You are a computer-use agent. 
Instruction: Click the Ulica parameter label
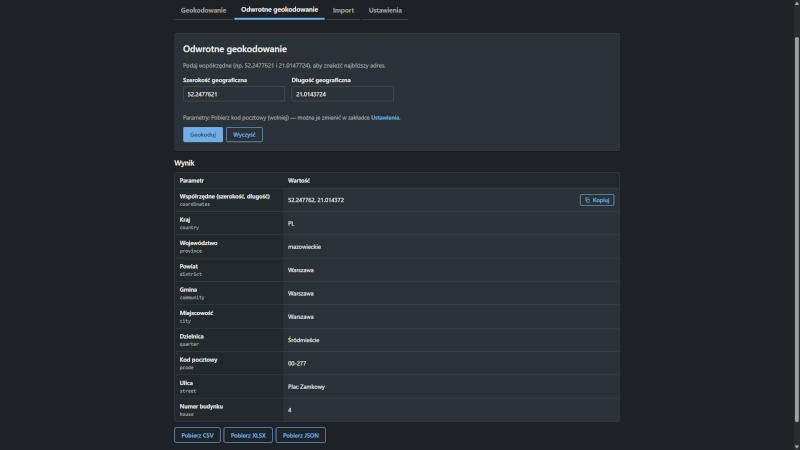[186, 383]
